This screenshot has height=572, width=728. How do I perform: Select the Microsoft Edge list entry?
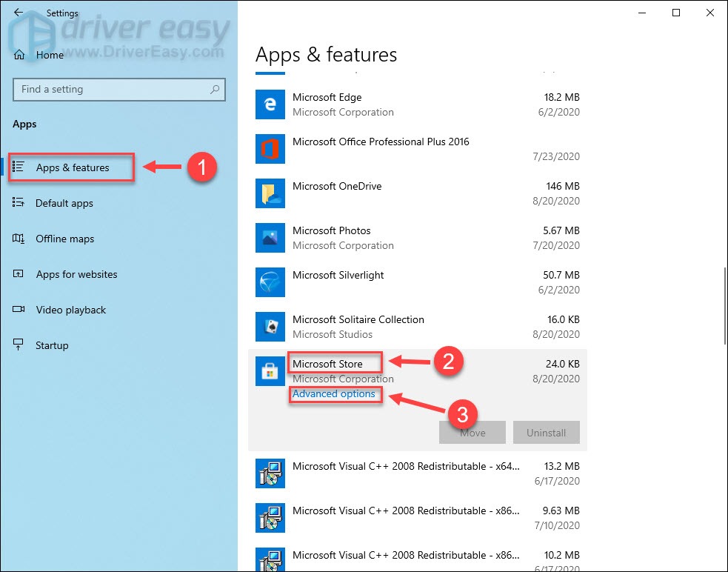418,104
